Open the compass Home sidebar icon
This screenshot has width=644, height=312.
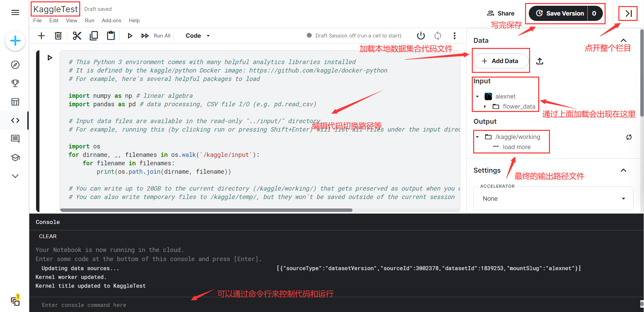(x=15, y=65)
